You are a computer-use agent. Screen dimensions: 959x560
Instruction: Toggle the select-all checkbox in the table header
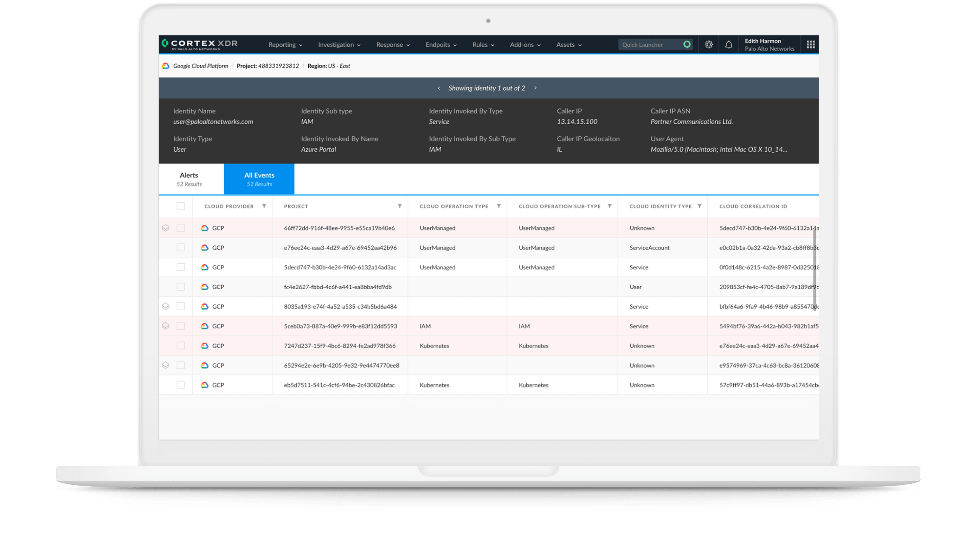(180, 206)
